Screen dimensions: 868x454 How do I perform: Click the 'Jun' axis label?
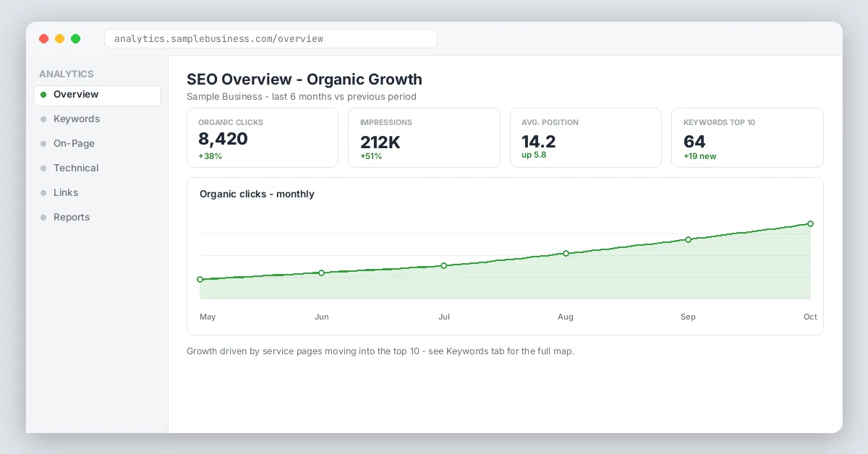click(x=322, y=317)
